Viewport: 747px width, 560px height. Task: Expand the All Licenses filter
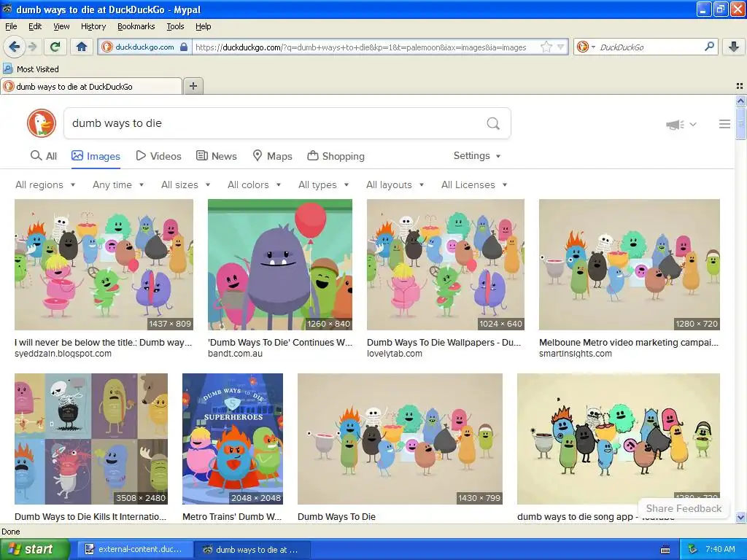point(474,184)
